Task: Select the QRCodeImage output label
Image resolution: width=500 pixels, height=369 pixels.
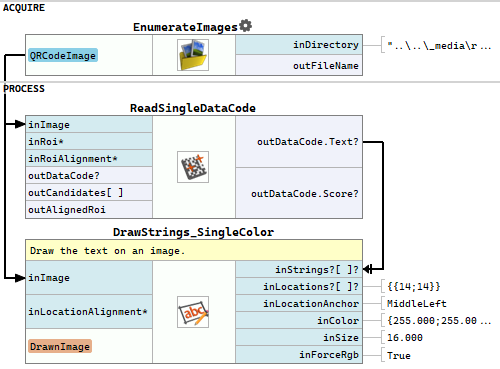Action: point(63,55)
